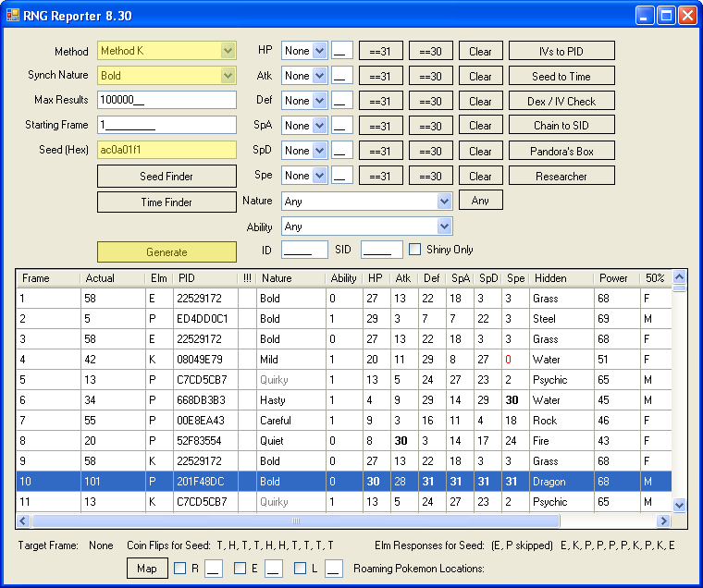Screen dimensions: 703x588
Task: Launch the Time Finder
Action: 166,202
